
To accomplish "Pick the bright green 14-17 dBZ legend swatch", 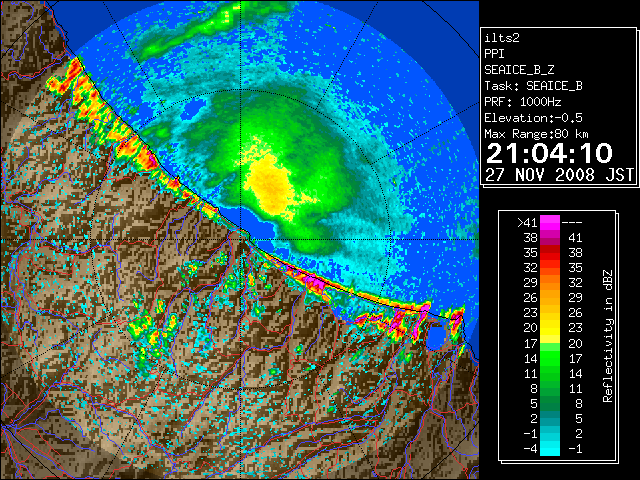I will click(x=550, y=358).
